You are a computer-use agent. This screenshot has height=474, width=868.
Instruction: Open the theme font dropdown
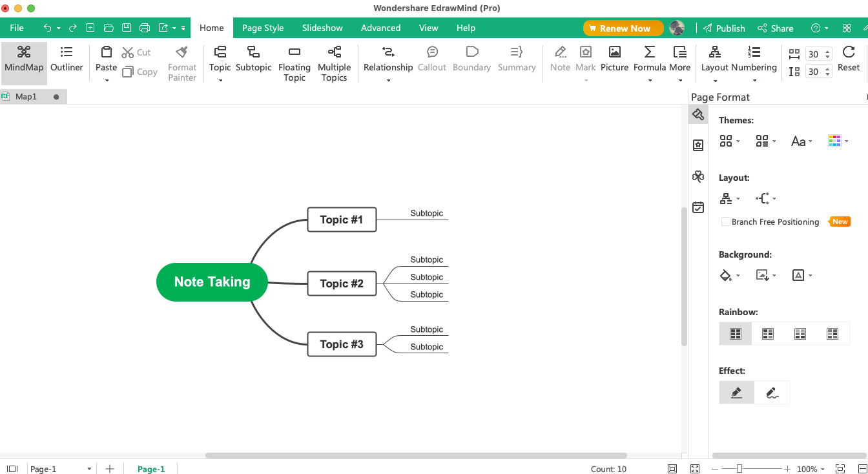click(x=801, y=141)
